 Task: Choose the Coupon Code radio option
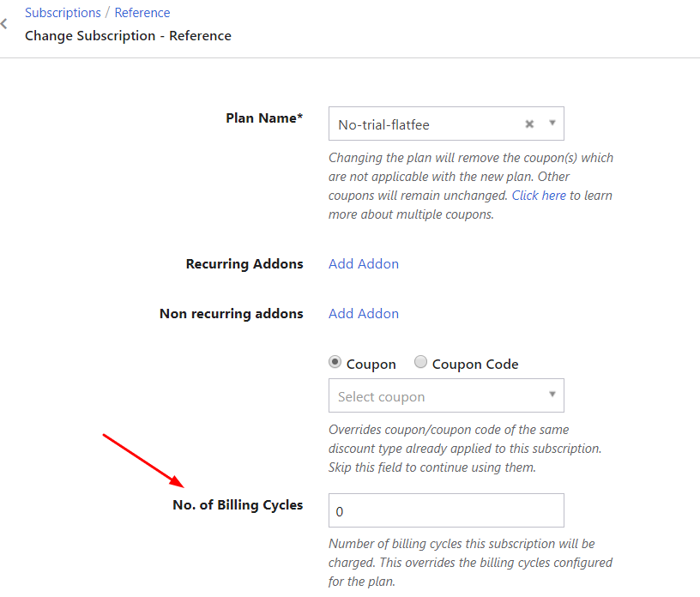420,363
